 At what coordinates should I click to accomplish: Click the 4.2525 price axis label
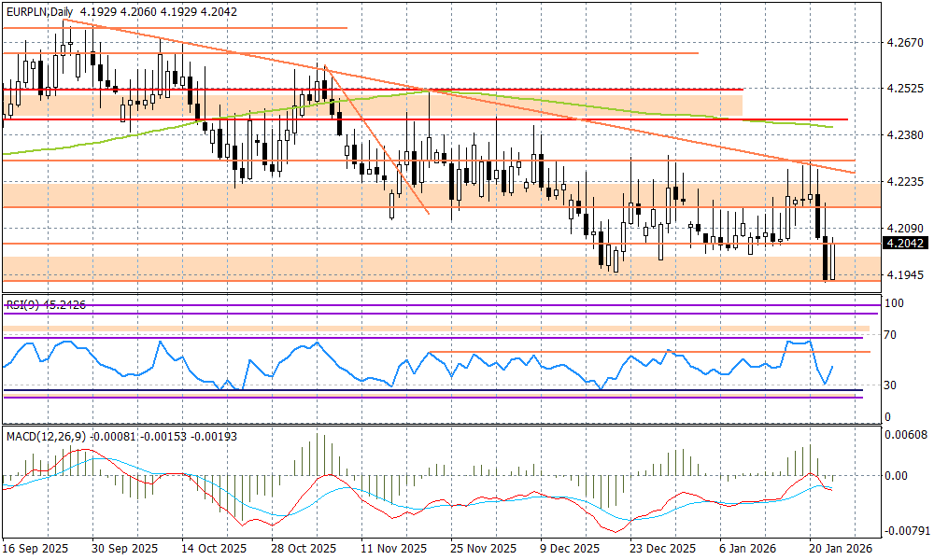[905, 90]
